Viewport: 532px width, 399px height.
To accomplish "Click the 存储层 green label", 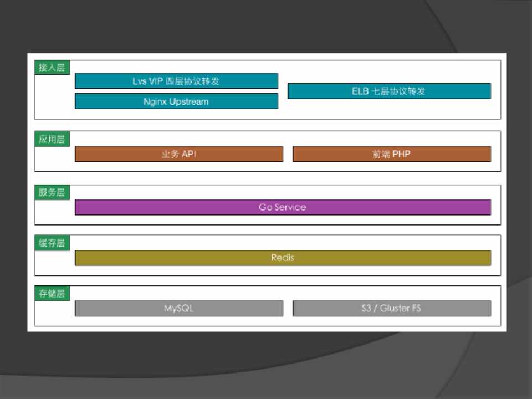I will click(52, 293).
